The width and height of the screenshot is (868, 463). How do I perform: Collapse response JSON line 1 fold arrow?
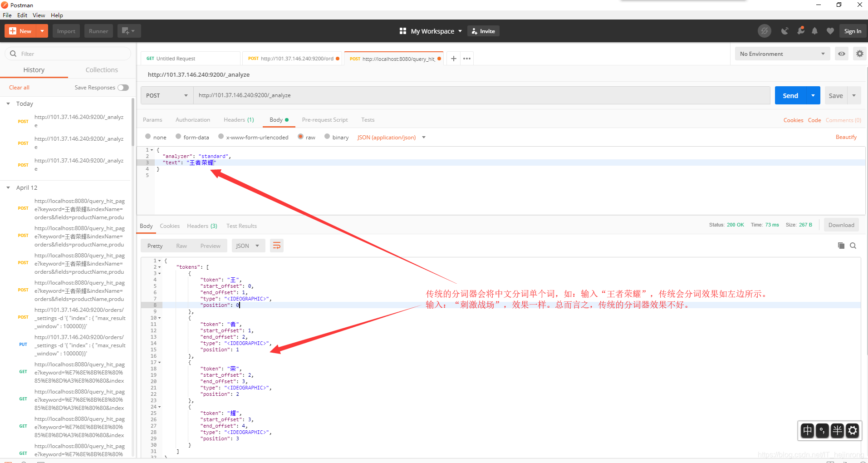160,261
